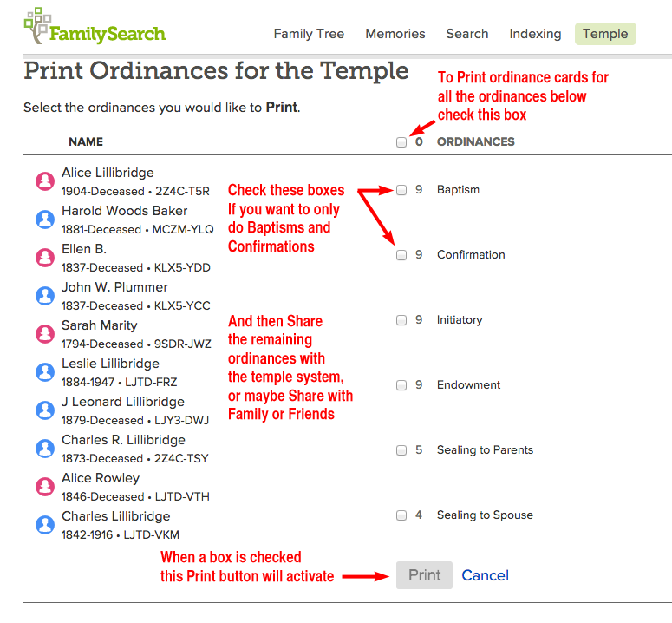
Task: Click the Sealing to Parents label
Action: pyautogui.click(x=486, y=450)
